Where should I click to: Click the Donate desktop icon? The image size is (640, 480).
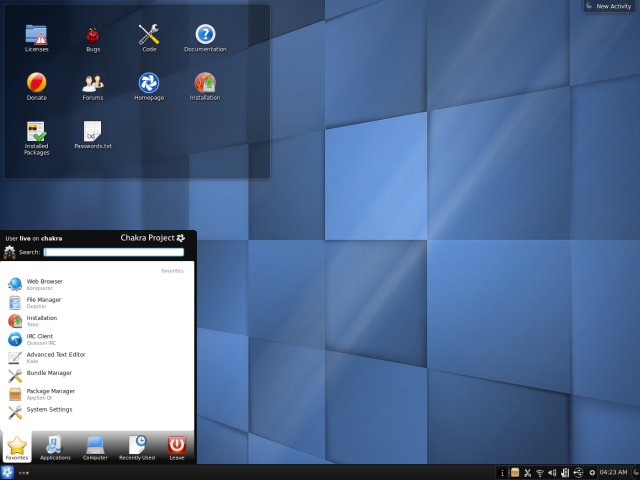36,83
